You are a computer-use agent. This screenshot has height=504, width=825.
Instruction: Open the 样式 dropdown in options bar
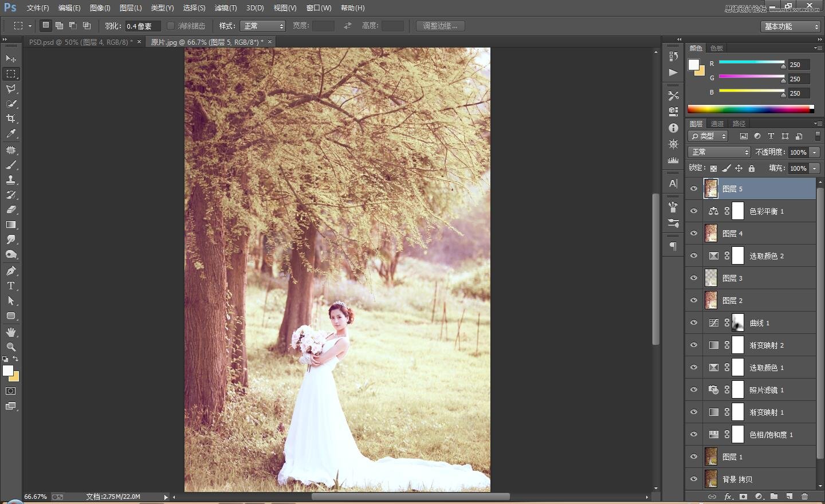tap(264, 26)
